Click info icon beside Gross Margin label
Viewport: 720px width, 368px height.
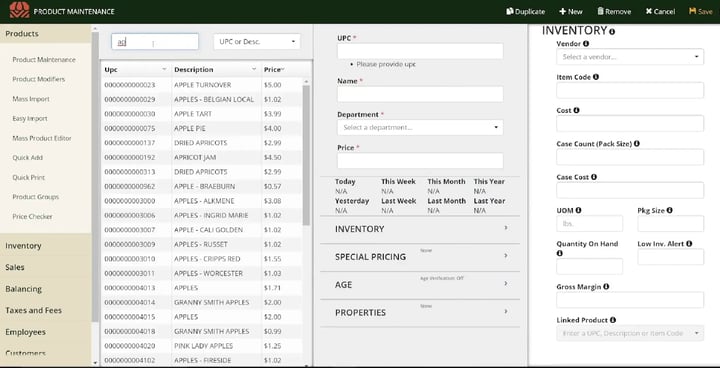[x=606, y=286]
